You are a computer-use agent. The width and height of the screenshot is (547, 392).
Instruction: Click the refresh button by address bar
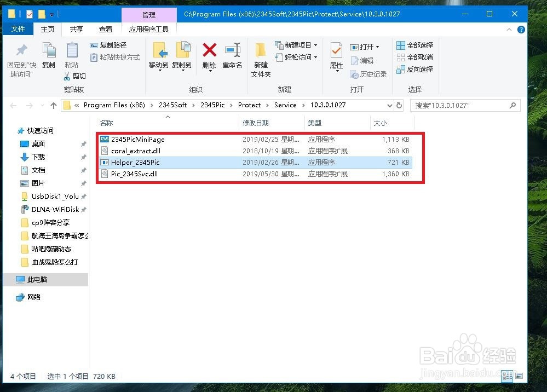coord(399,105)
